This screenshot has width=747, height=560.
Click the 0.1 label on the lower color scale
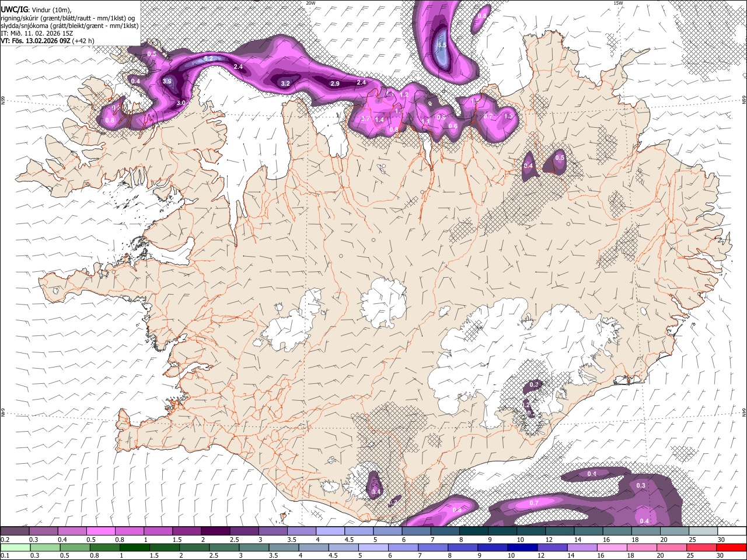pos(5,556)
